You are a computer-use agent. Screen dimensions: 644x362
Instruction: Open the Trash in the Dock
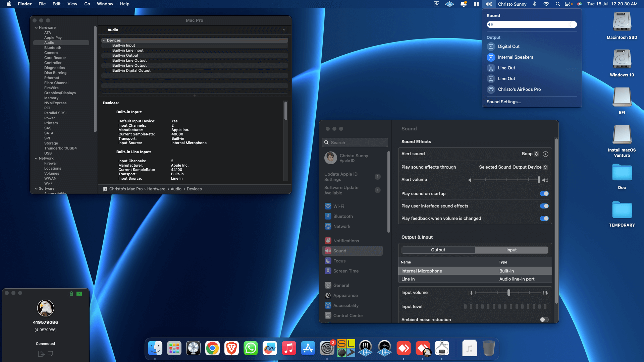(489, 348)
